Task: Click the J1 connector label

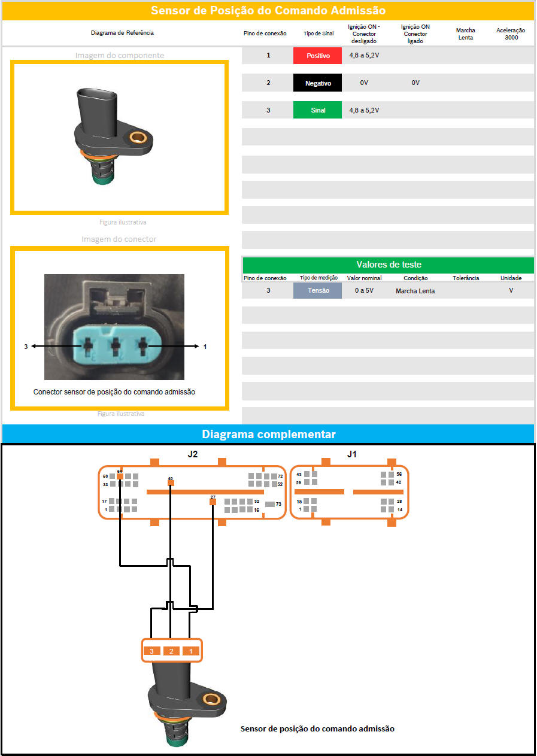Action: tap(352, 454)
